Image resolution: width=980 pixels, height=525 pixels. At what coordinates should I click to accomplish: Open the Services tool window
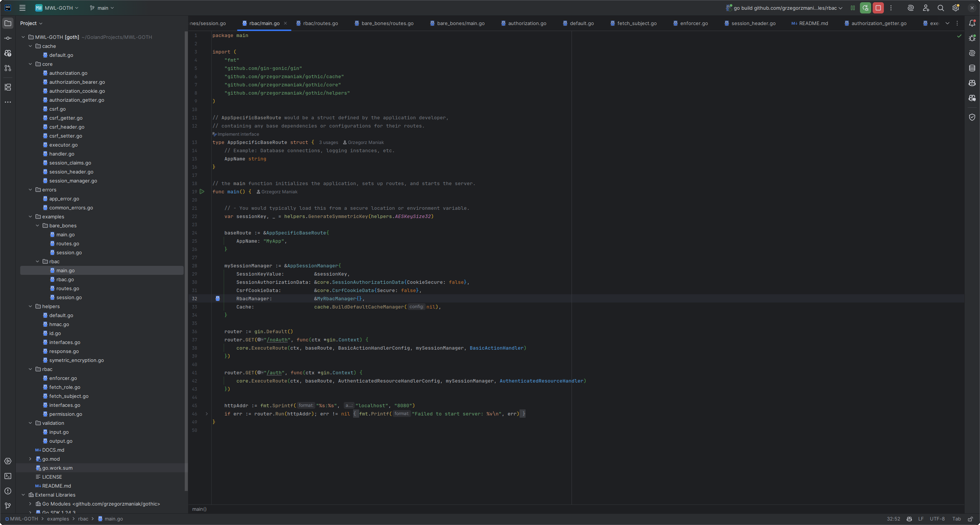7,461
